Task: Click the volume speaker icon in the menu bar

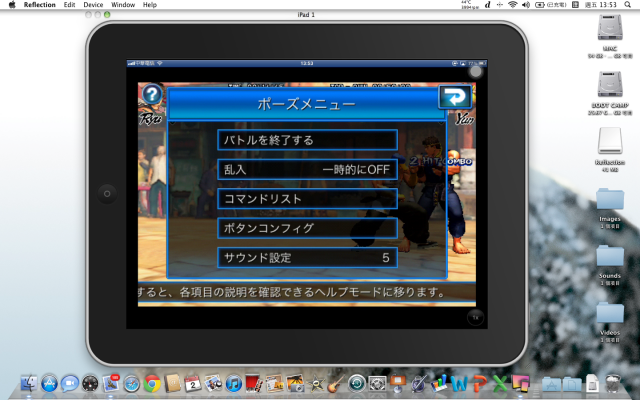Action: pos(526,5)
